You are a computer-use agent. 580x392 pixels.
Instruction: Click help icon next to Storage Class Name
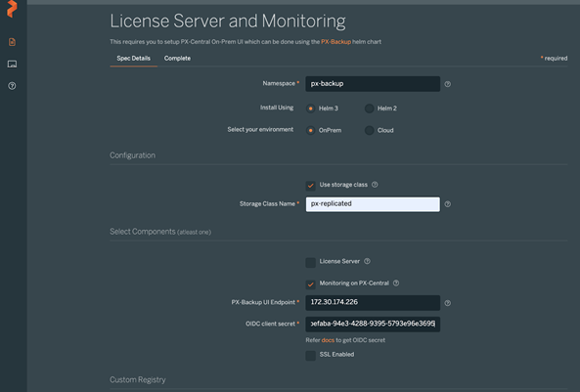[x=448, y=204]
